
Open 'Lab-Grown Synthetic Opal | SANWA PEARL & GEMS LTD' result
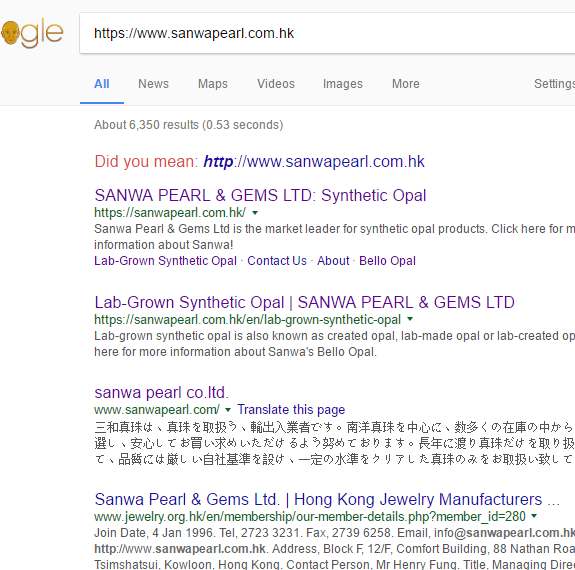304,302
